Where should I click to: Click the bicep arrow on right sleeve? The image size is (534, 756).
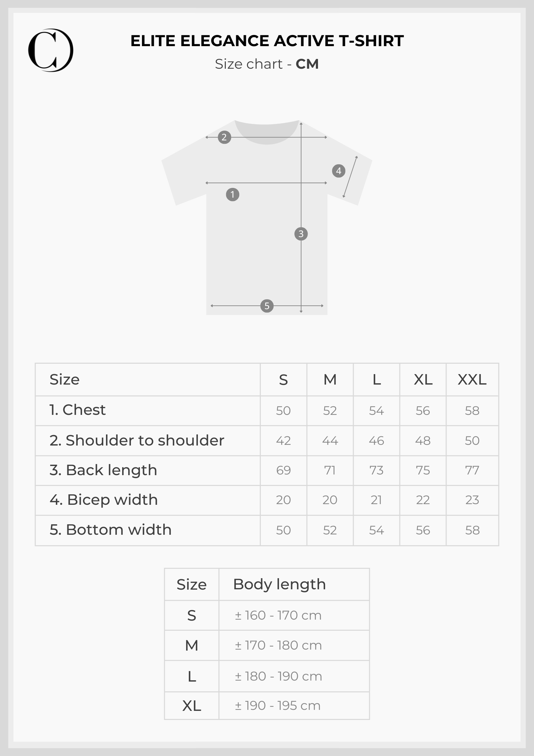(x=350, y=177)
